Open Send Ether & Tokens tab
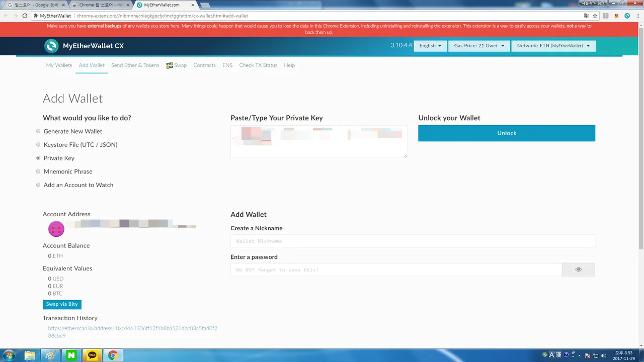This screenshot has width=644, height=362. [x=135, y=65]
